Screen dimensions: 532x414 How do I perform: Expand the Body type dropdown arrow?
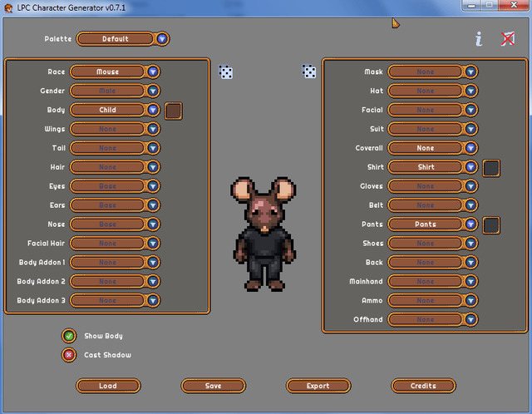(153, 110)
